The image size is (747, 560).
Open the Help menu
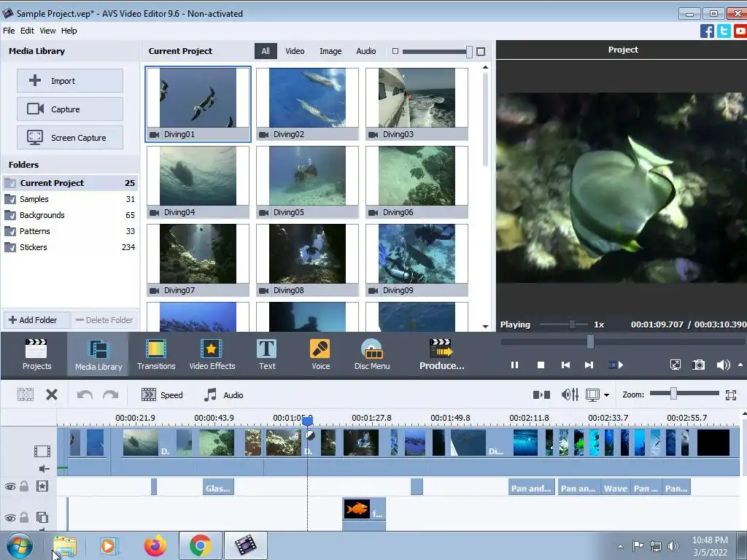click(69, 31)
